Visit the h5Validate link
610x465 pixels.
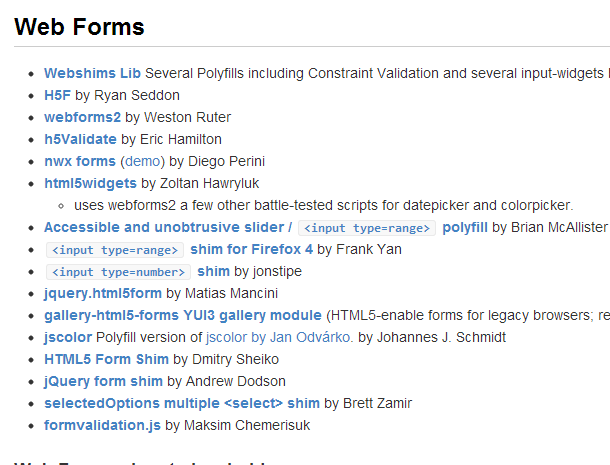click(x=80, y=139)
